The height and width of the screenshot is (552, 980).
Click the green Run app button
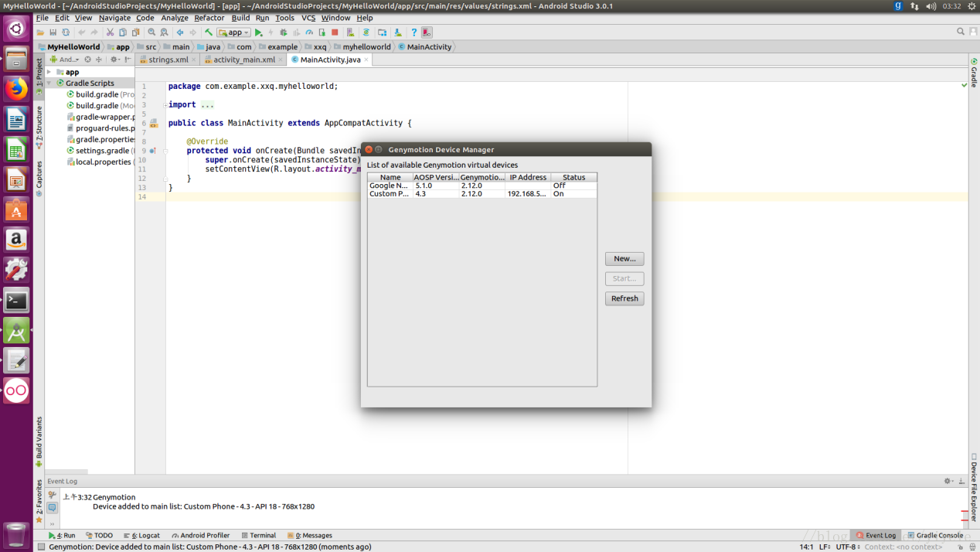tap(259, 32)
